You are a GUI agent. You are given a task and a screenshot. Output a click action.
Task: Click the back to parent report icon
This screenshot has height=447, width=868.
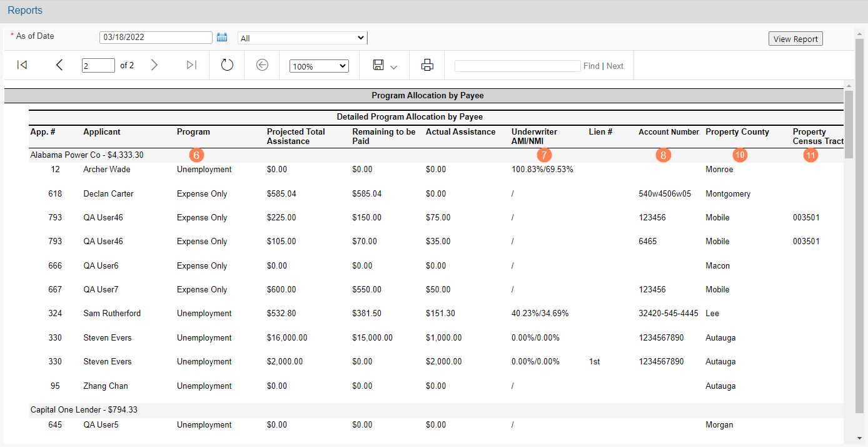[x=262, y=65]
